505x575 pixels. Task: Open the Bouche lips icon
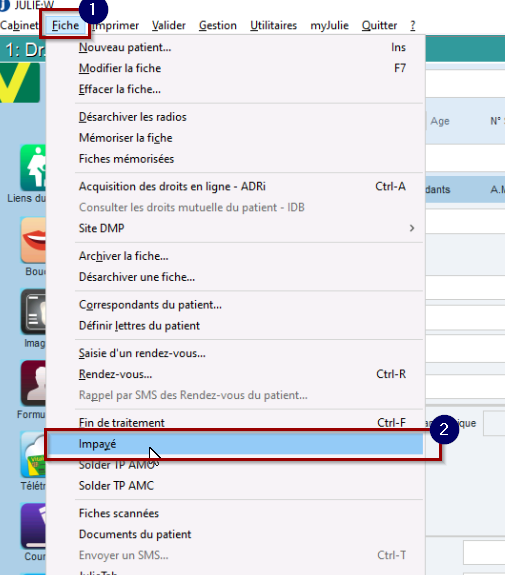tap(33, 240)
